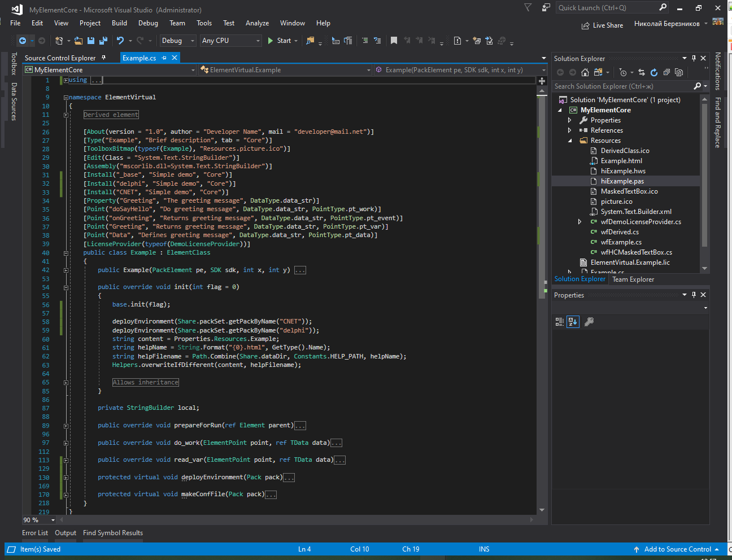Open the Debug configuration dropdown

(x=177, y=41)
